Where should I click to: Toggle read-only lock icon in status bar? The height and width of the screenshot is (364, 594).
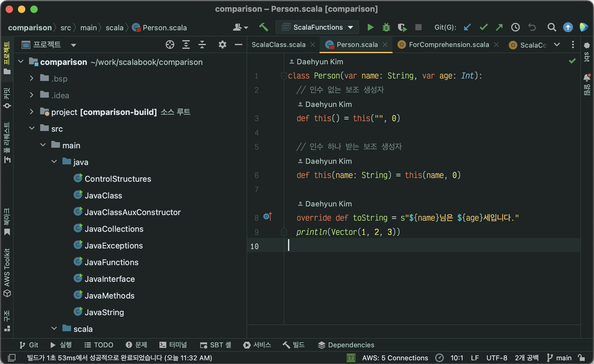582,358
